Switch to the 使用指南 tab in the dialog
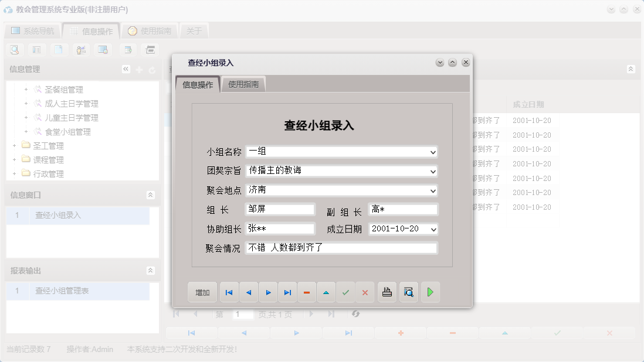The image size is (644, 362). point(243,84)
